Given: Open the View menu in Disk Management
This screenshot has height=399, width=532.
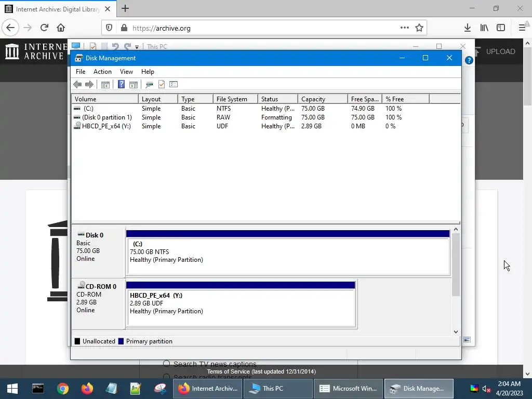Looking at the screenshot, I should pyautogui.click(x=126, y=72).
